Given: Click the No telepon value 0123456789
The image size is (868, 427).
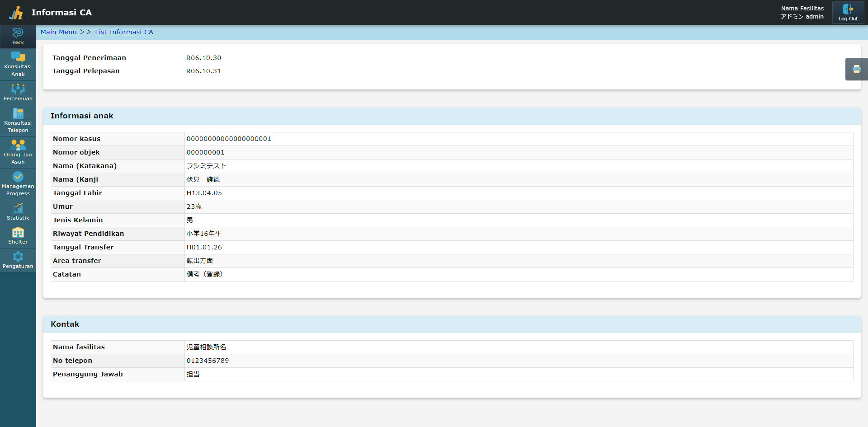Looking at the screenshot, I should click(208, 361).
